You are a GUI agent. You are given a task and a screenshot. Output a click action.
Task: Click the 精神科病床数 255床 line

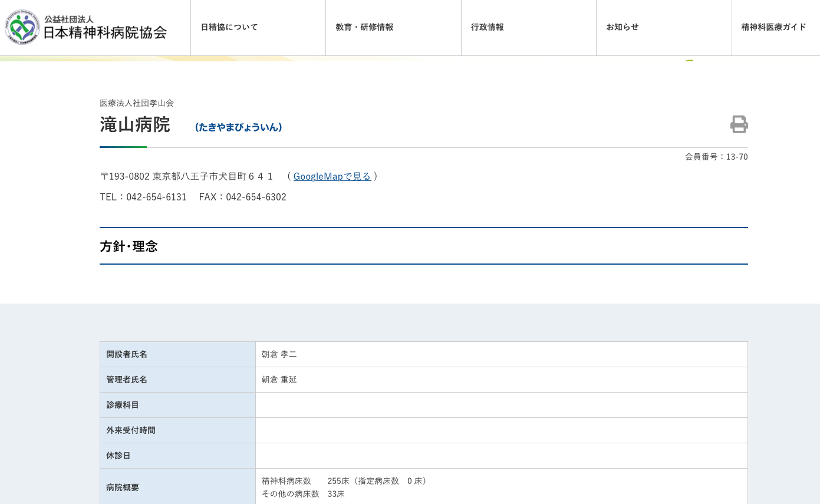pyautogui.click(x=345, y=481)
